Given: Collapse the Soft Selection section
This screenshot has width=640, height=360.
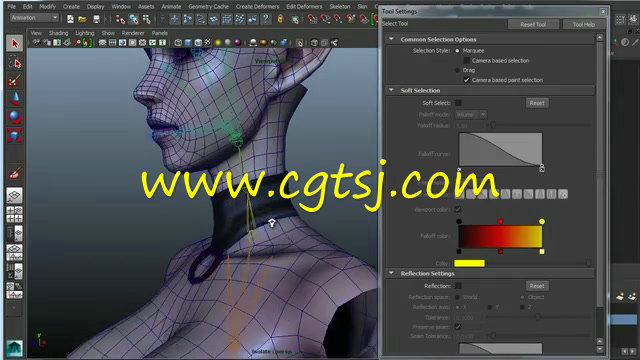Looking at the screenshot, I should coord(391,90).
